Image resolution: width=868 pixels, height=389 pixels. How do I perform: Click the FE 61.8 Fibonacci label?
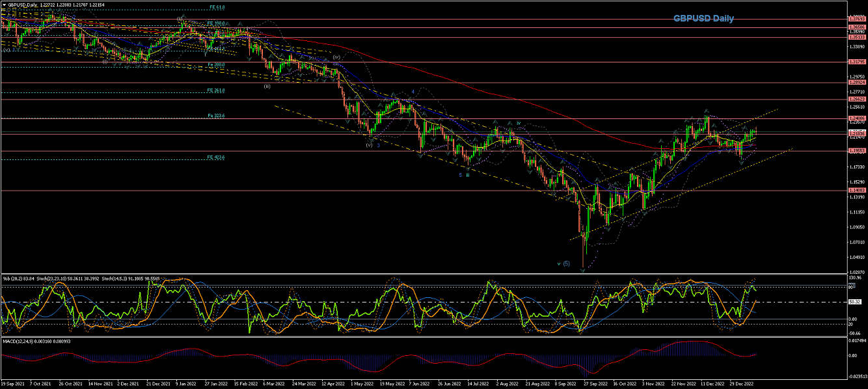(217, 7)
